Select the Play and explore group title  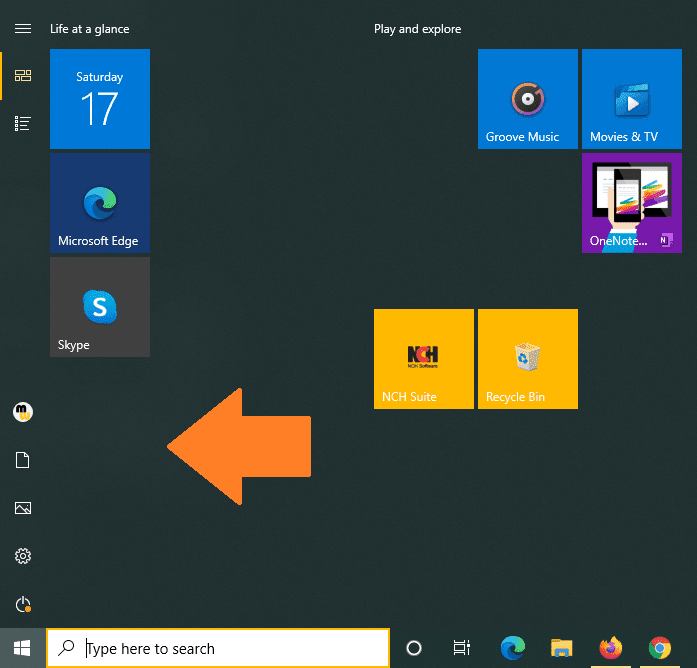click(417, 29)
